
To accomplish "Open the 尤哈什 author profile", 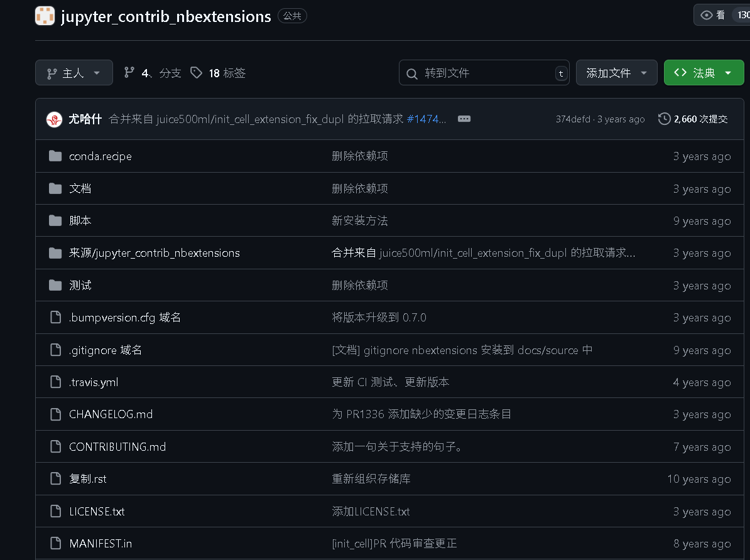I will 85,119.
